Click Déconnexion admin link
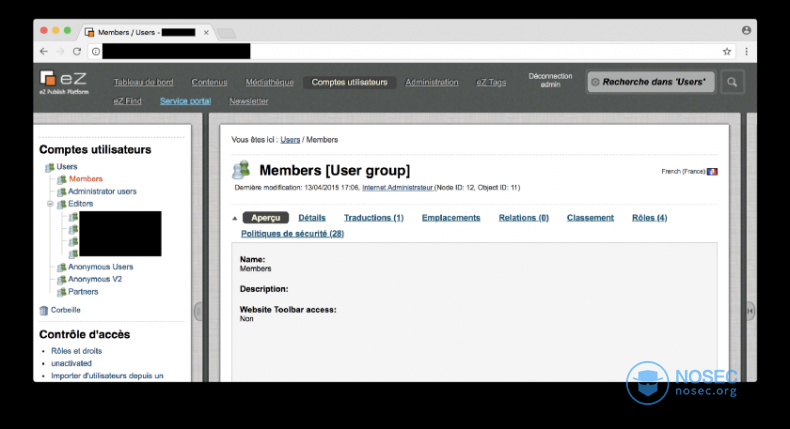The width and height of the screenshot is (790, 429). tap(550, 80)
